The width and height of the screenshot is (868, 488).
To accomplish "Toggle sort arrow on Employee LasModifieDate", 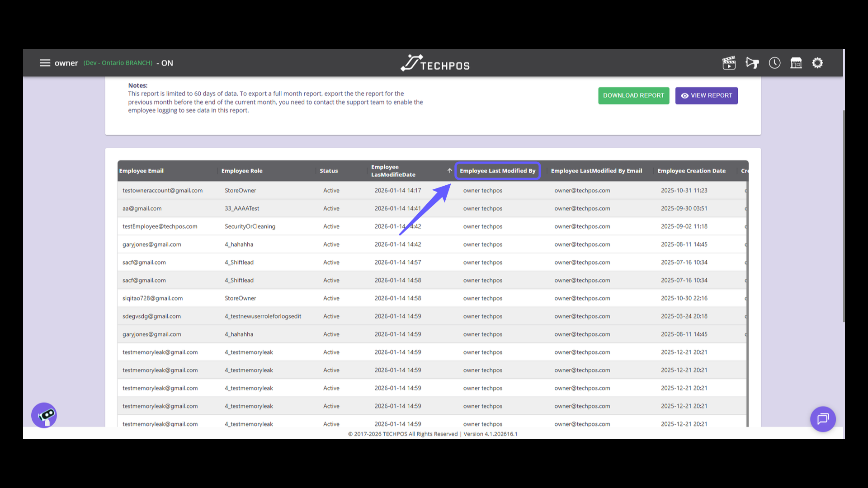I will pos(449,171).
